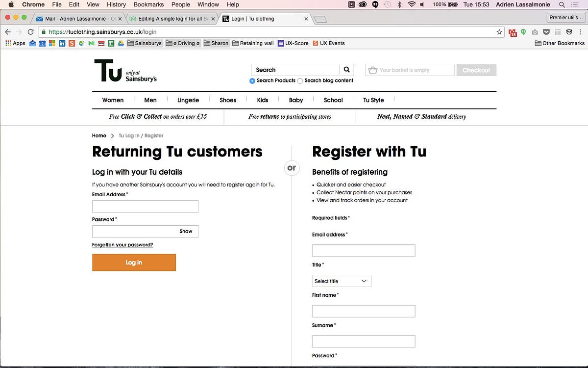Open the Bookmarks menu in the menu bar
This screenshot has width=588, height=368.
tap(148, 4)
